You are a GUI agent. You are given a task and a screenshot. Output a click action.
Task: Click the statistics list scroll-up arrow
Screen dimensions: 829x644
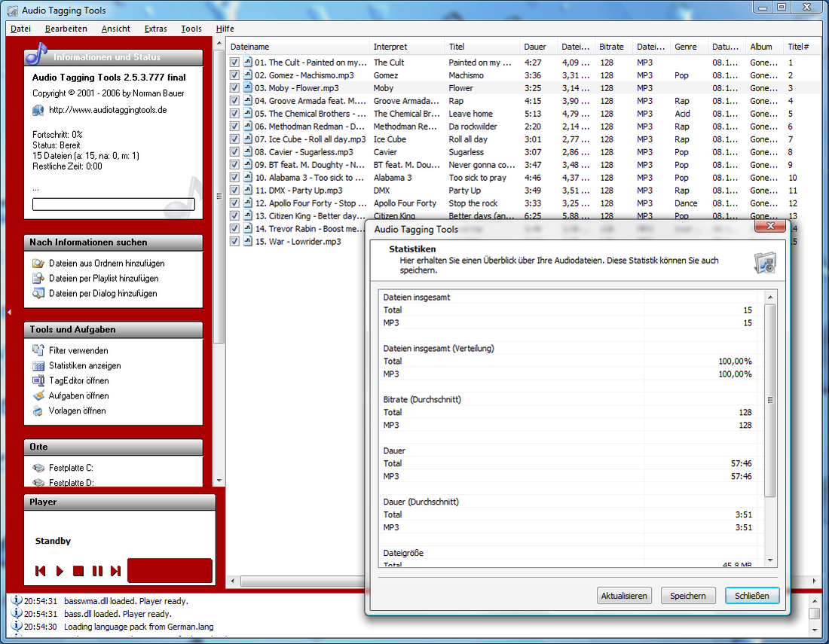[x=770, y=297]
